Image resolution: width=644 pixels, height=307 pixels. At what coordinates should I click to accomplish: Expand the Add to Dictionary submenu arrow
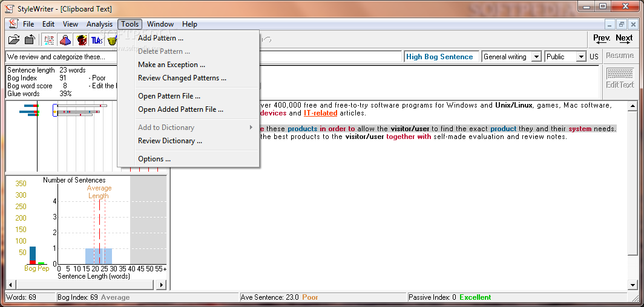click(251, 128)
